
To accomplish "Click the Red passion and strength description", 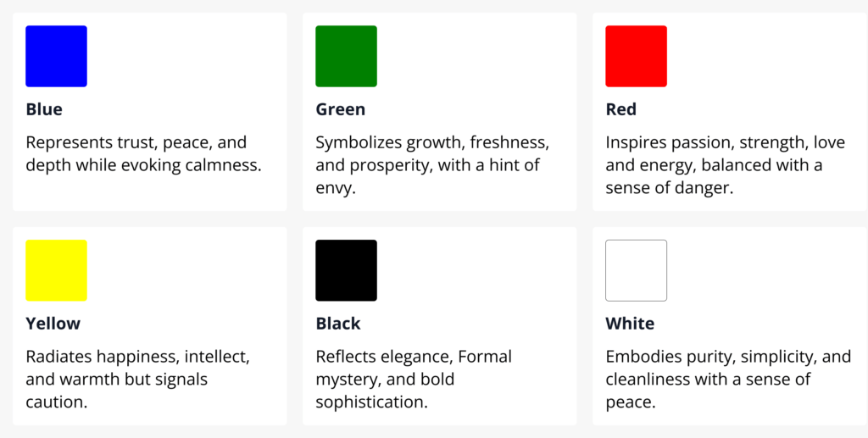I will (726, 165).
